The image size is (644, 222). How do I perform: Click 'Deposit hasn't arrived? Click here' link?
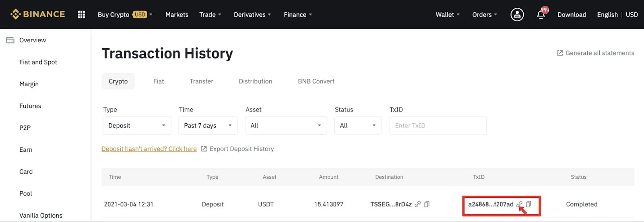tap(149, 149)
